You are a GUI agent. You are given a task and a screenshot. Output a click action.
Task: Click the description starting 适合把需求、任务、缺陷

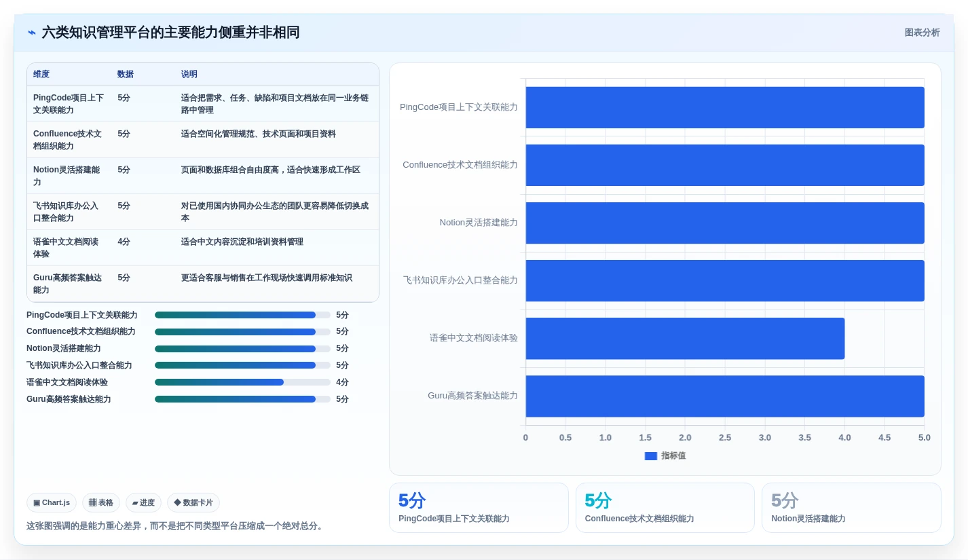point(275,104)
